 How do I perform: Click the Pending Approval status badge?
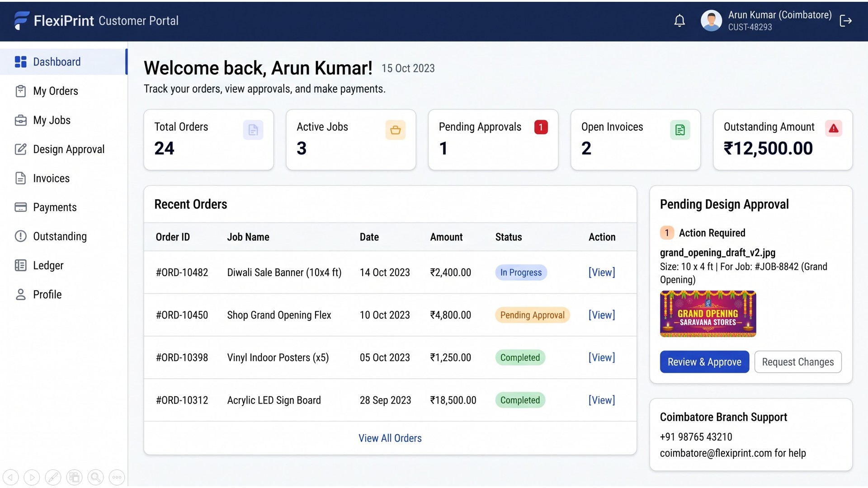533,315
